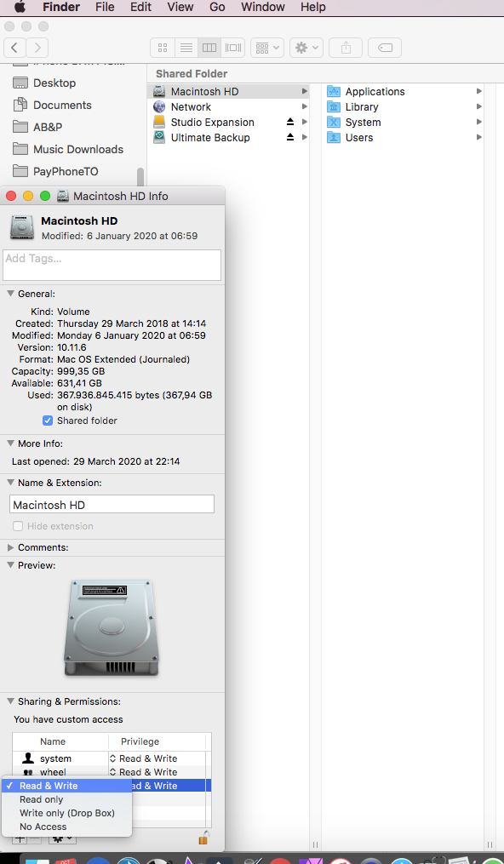Open privilege popup for wheel group
Viewport: 504px width, 864px height.
[144, 772]
